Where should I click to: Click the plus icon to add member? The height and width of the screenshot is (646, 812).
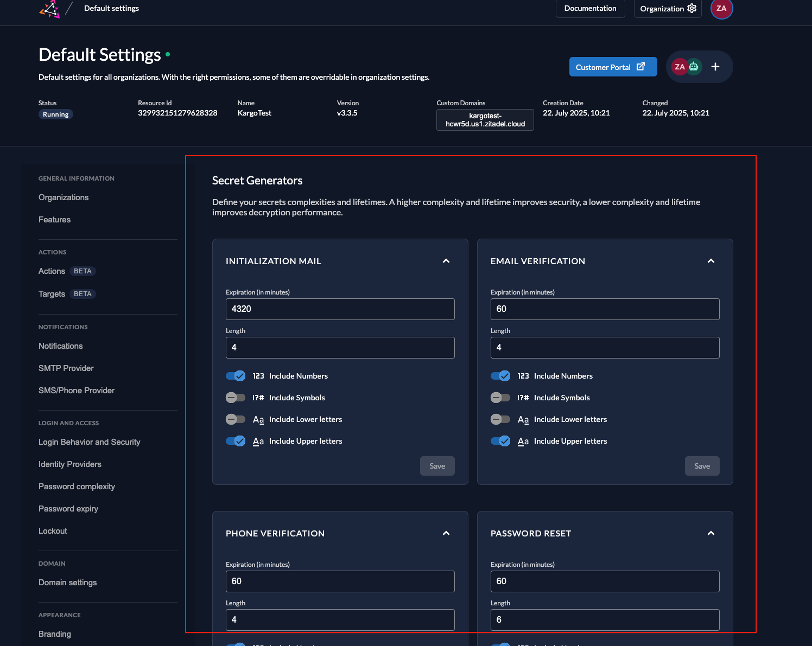pyautogui.click(x=715, y=67)
